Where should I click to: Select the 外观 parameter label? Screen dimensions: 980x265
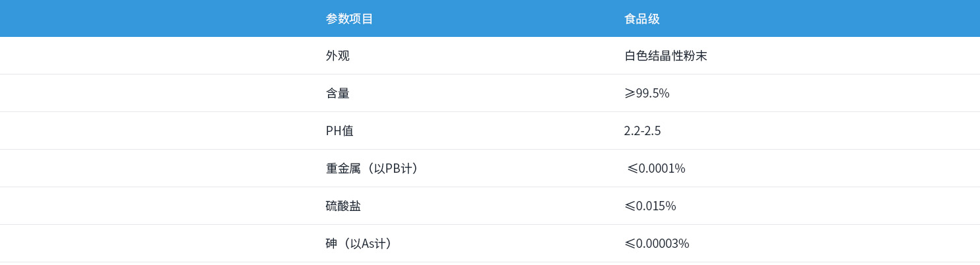(337, 56)
